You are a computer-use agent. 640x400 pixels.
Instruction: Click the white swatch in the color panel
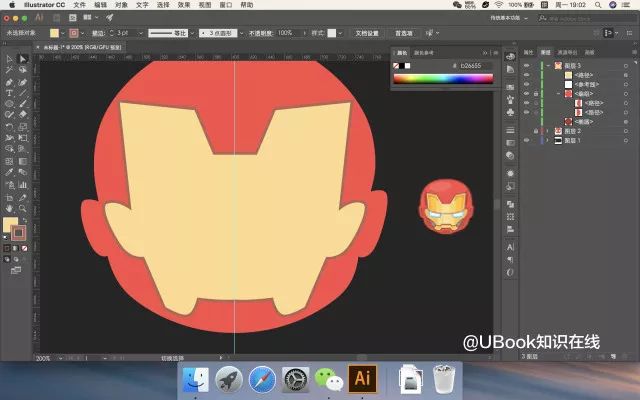pyautogui.click(x=408, y=66)
